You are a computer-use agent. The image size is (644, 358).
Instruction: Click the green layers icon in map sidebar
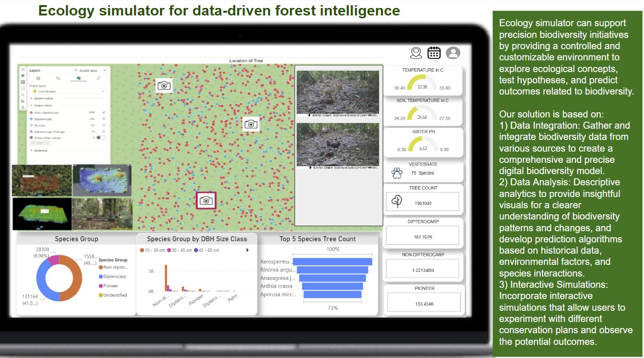tap(22, 75)
